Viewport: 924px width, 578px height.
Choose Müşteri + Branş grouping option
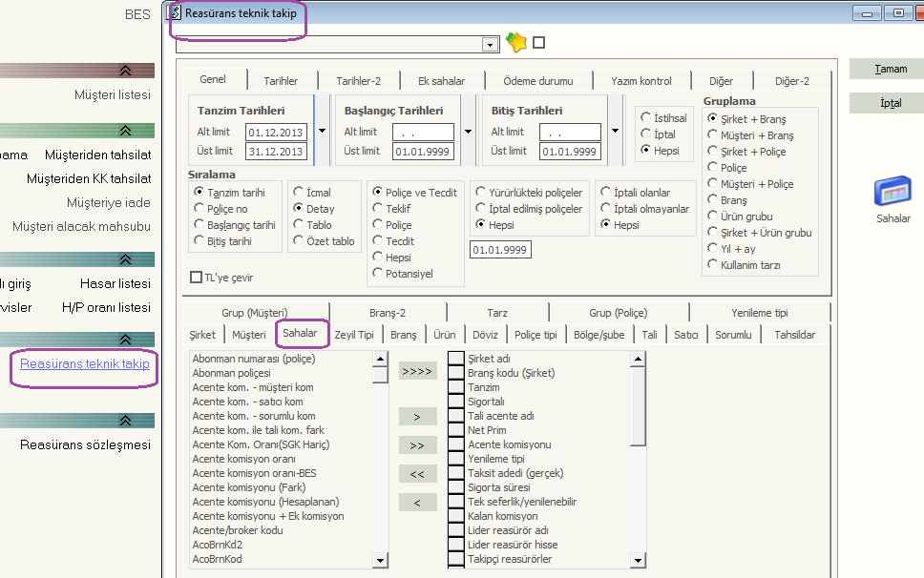tap(713, 135)
